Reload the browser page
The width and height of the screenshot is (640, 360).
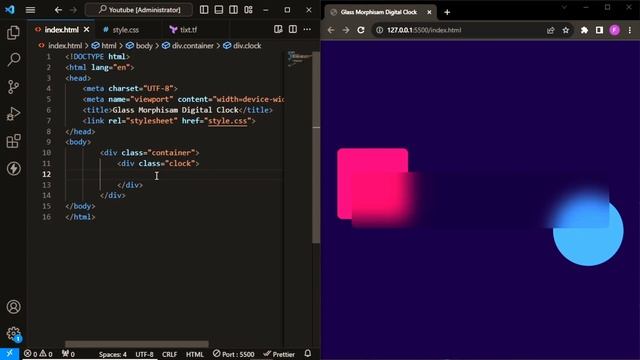pyautogui.click(x=361, y=30)
